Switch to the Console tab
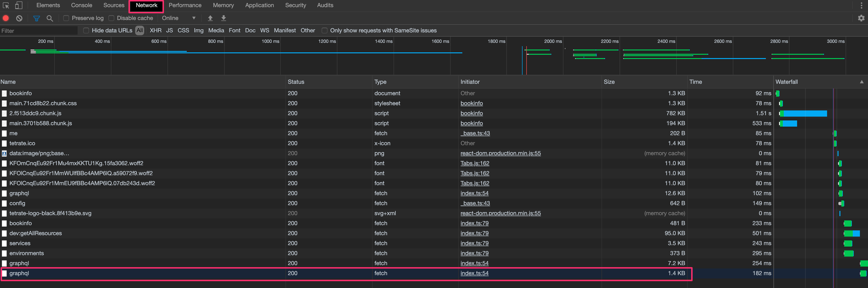This screenshot has height=288, width=868. [x=82, y=5]
